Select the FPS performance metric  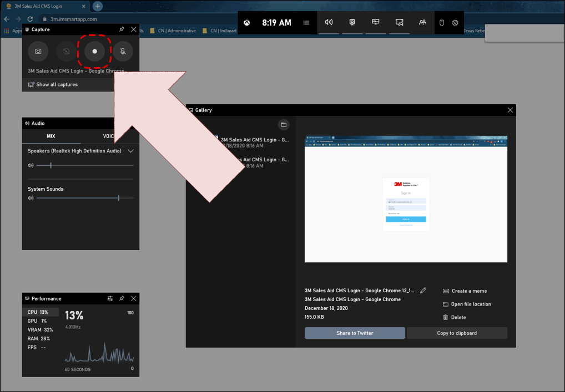(x=41, y=347)
